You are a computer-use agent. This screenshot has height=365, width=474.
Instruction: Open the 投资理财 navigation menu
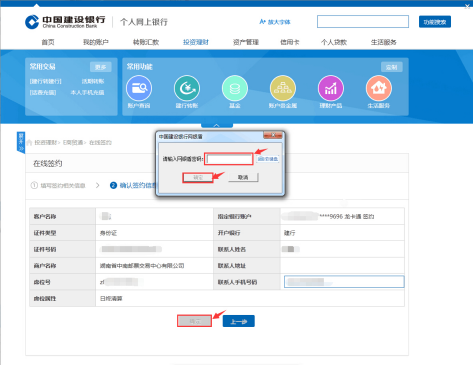tap(196, 42)
